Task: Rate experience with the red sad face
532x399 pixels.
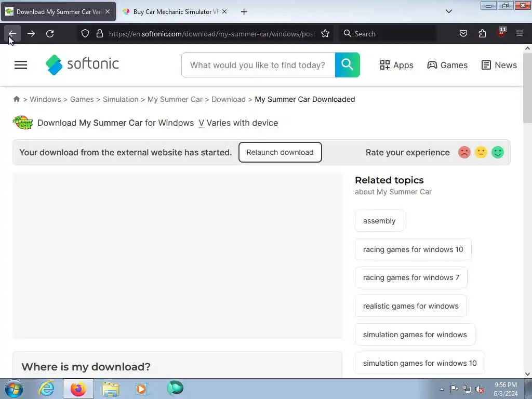Action: (464, 152)
